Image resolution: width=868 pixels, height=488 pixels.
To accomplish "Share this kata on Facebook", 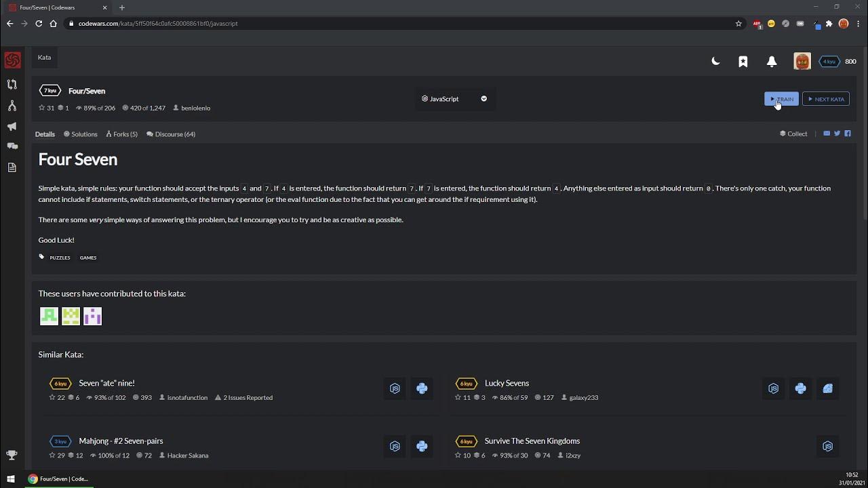I will click(848, 134).
